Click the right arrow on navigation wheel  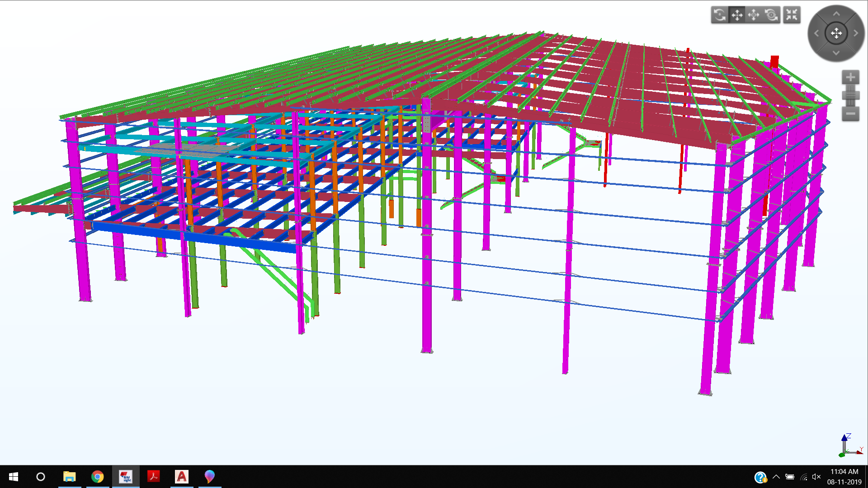point(856,33)
